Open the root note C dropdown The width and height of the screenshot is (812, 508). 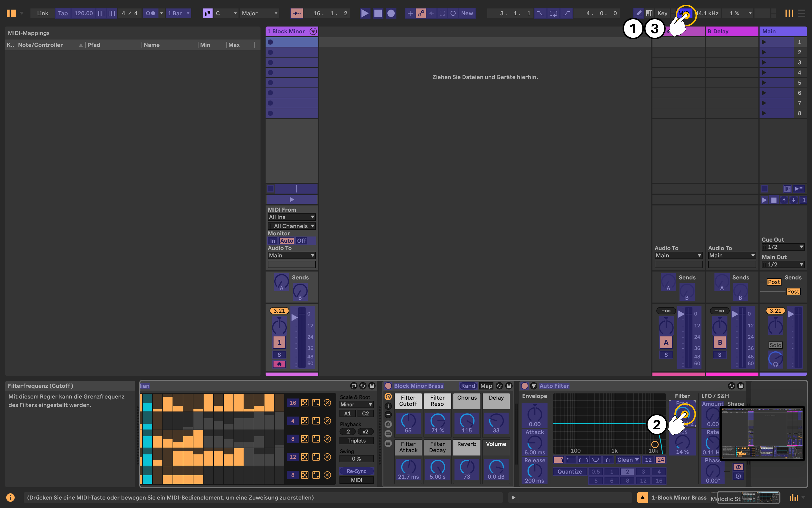coord(226,13)
